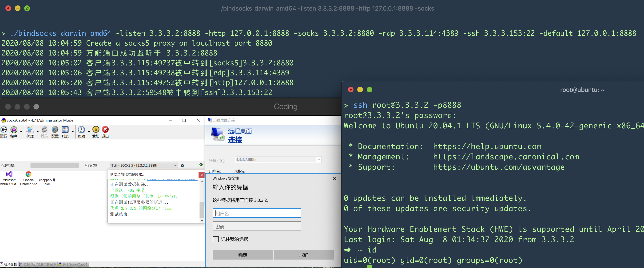The height and width of the screenshot is (268, 644).
Task: Open the 配置 (Settings) gear icon
Action: 55,130
